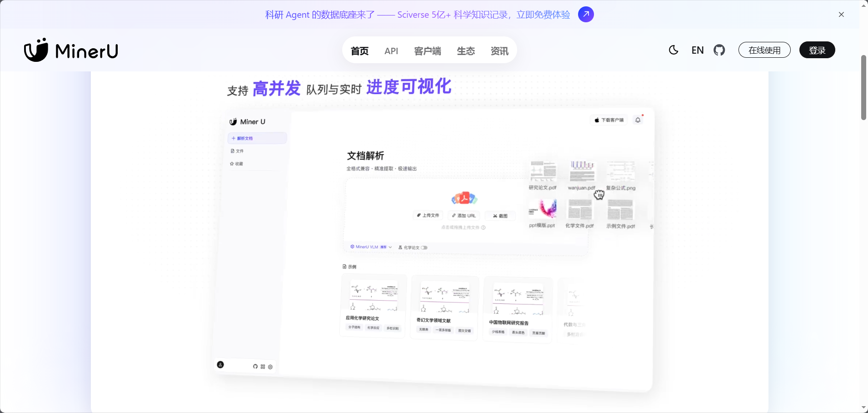Click the colorful file-types upload icon
The width and height of the screenshot is (868, 413).
click(464, 198)
